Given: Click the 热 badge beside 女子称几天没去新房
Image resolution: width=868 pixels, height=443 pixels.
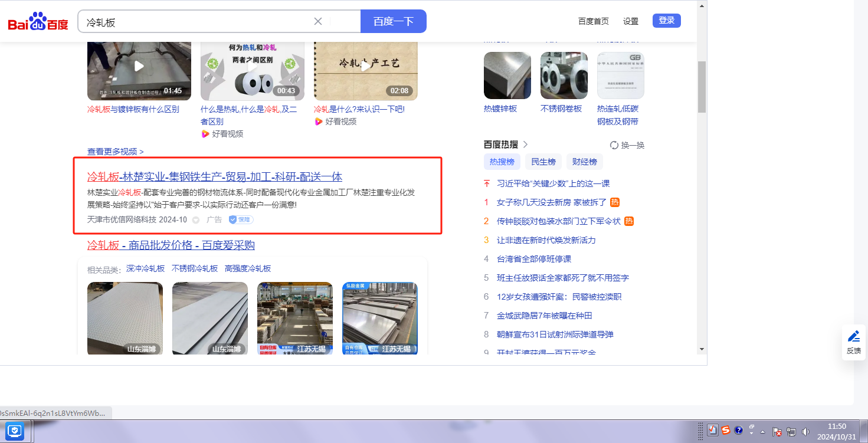Looking at the screenshot, I should pyautogui.click(x=615, y=202).
